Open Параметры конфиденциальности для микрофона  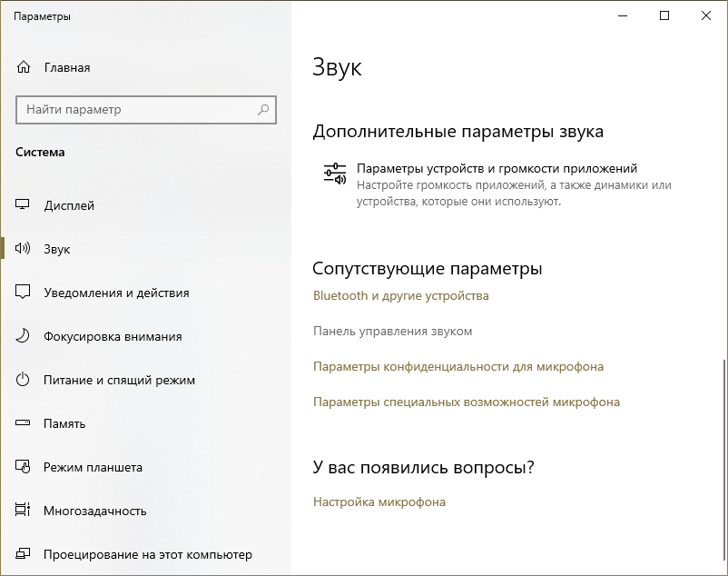point(457,366)
